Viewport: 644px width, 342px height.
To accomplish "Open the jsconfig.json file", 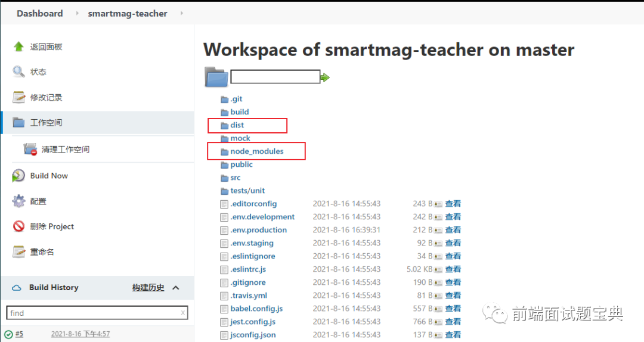I will (x=253, y=335).
